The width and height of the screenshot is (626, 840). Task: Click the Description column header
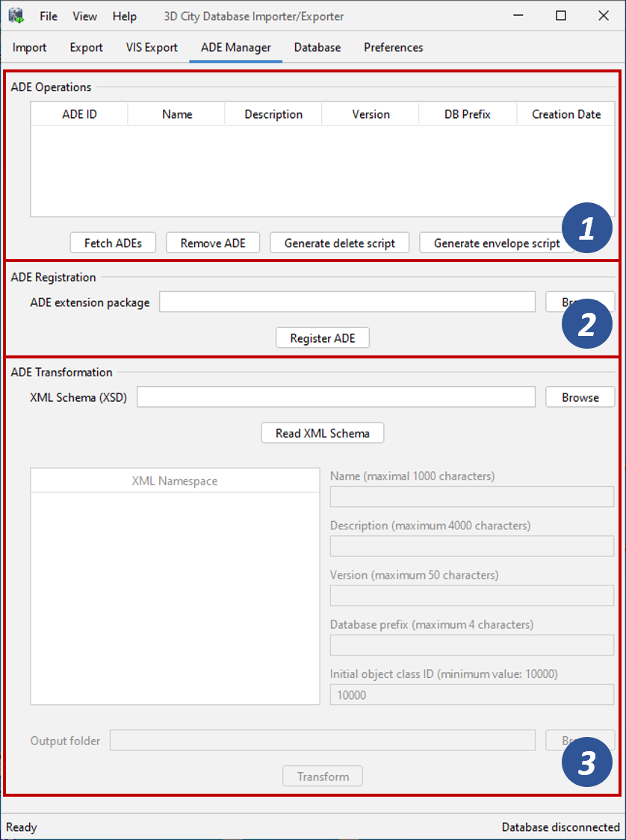273,114
